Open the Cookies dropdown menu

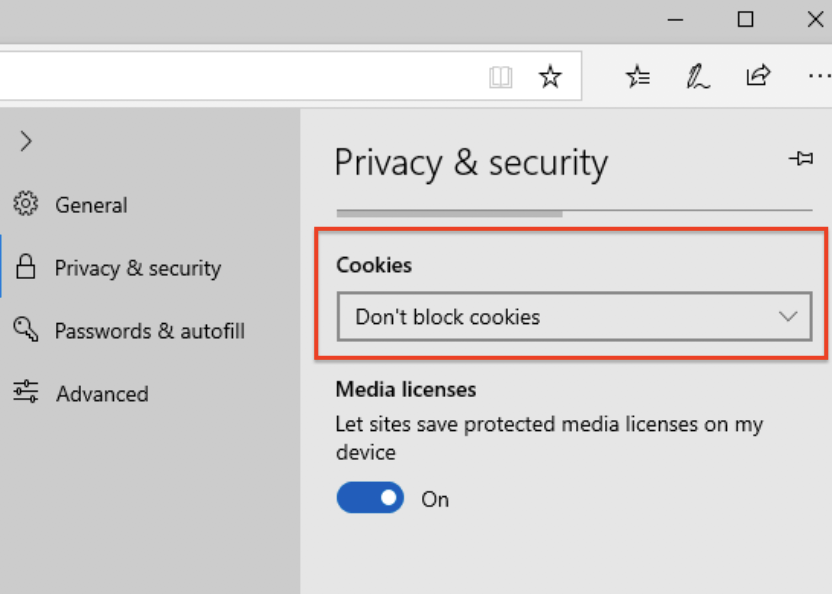(574, 317)
